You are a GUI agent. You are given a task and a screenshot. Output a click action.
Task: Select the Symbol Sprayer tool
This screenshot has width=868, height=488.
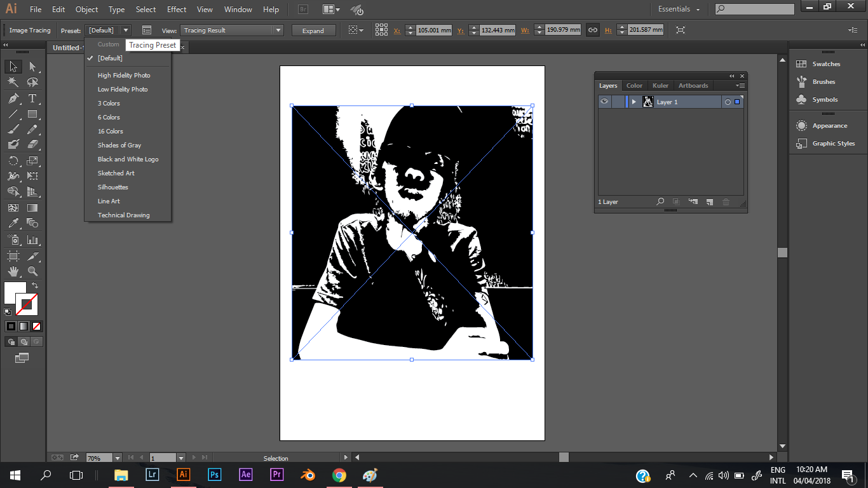coord(13,240)
